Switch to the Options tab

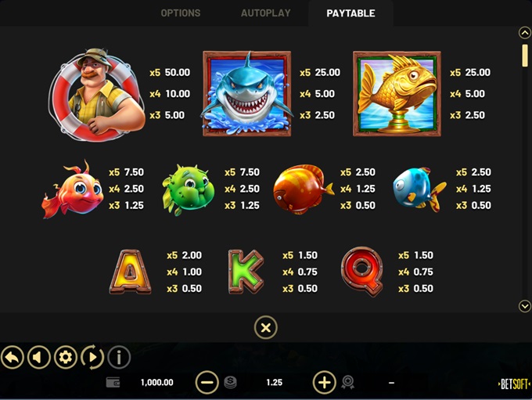point(181,13)
